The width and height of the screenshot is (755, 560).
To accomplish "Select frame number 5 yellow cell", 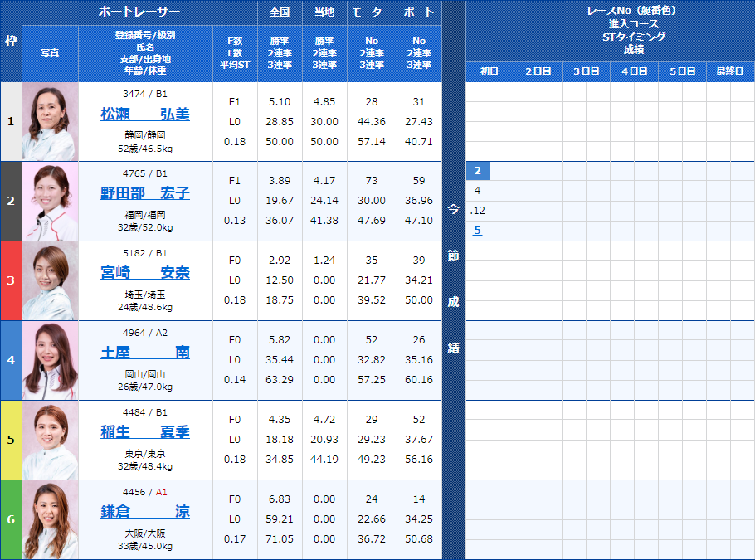I will click(11, 440).
